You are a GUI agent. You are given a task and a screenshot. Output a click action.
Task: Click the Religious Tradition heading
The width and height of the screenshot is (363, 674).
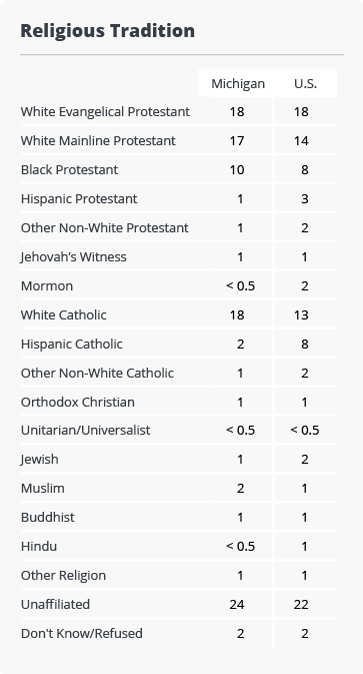pyautogui.click(x=108, y=31)
